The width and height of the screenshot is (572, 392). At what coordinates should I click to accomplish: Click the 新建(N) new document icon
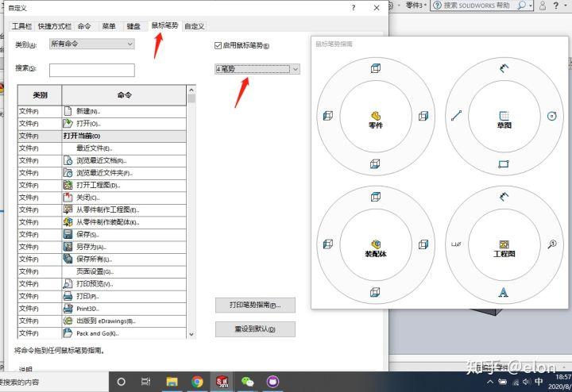68,111
